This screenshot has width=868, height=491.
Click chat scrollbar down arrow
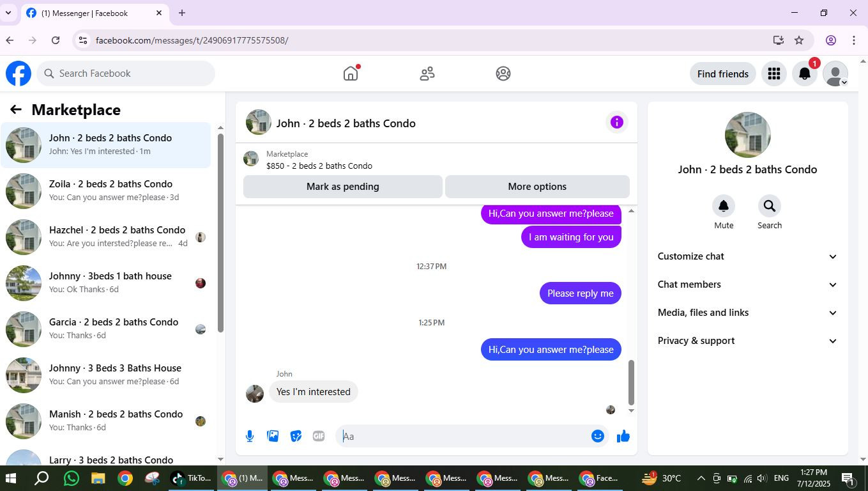(631, 410)
